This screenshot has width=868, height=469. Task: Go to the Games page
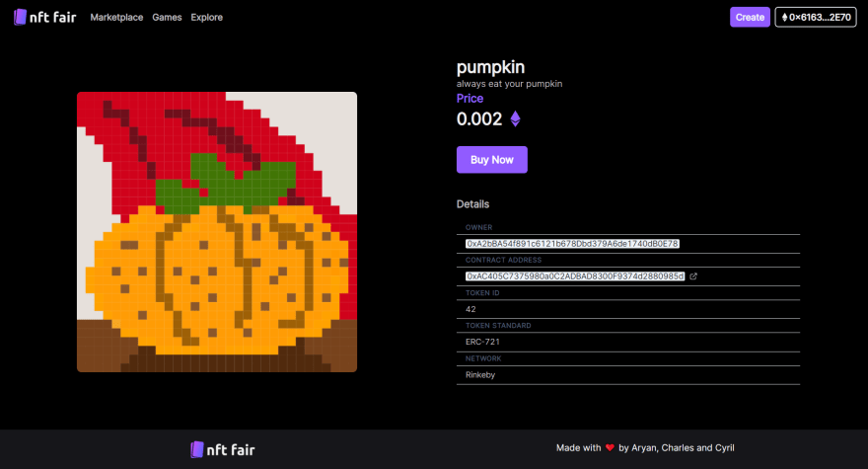click(167, 17)
